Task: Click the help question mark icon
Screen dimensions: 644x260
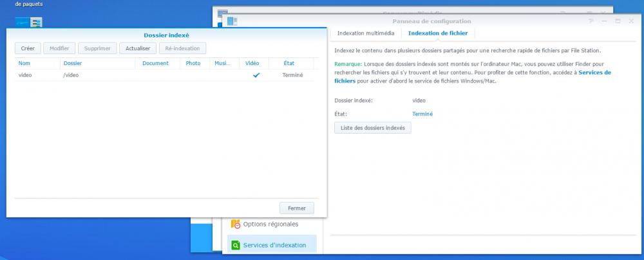Action: pos(591,21)
